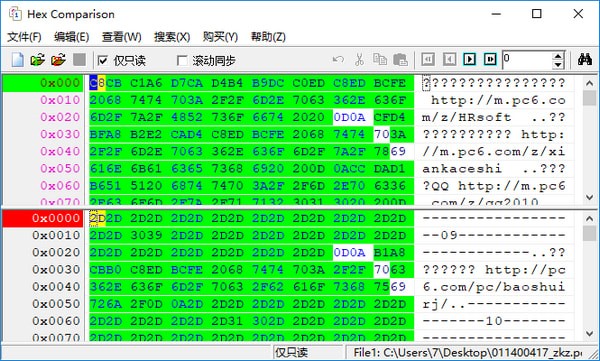Open the 文件(F) menu
This screenshot has width=600, height=361.
pyautogui.click(x=24, y=37)
